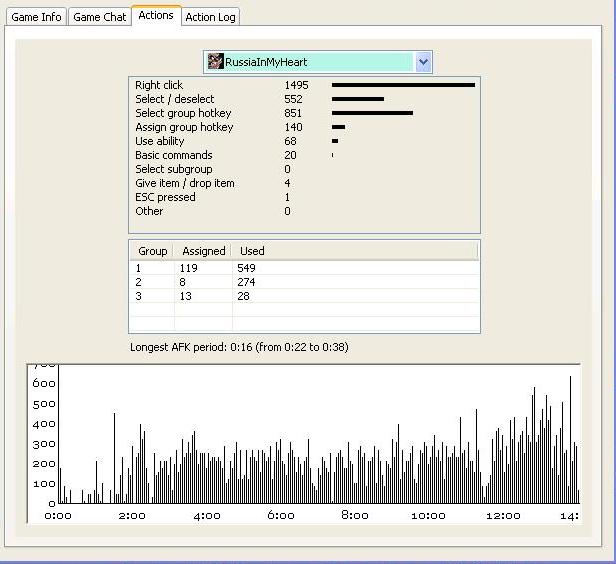Image resolution: width=616 pixels, height=564 pixels.
Task: Select the Select subgroup row label
Action: (x=174, y=169)
